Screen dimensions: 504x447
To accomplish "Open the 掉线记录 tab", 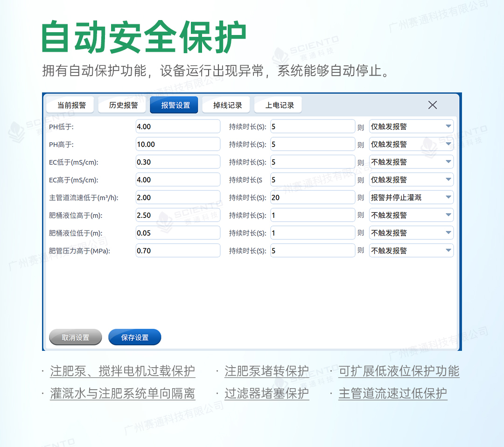I will pyautogui.click(x=226, y=105).
